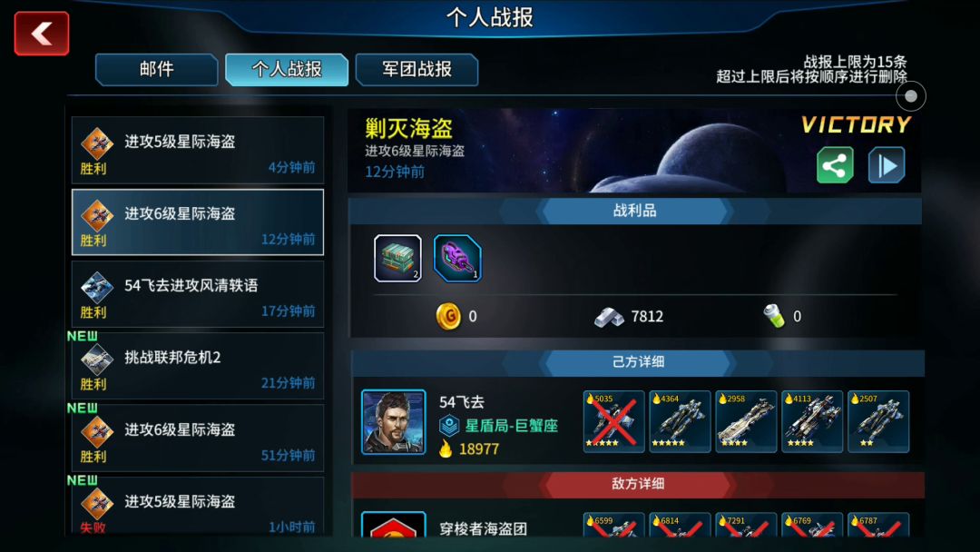Select the 个人战报 tab
980x552 pixels.
coord(286,69)
